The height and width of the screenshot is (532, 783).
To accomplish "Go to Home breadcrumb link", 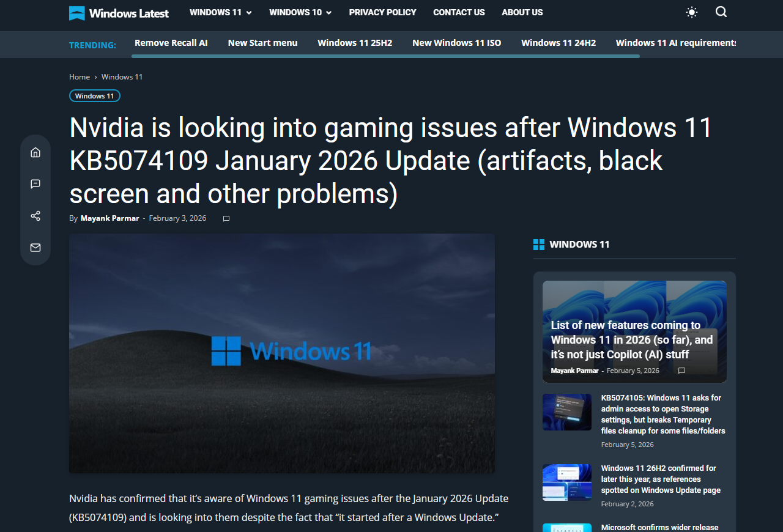I will (x=80, y=77).
